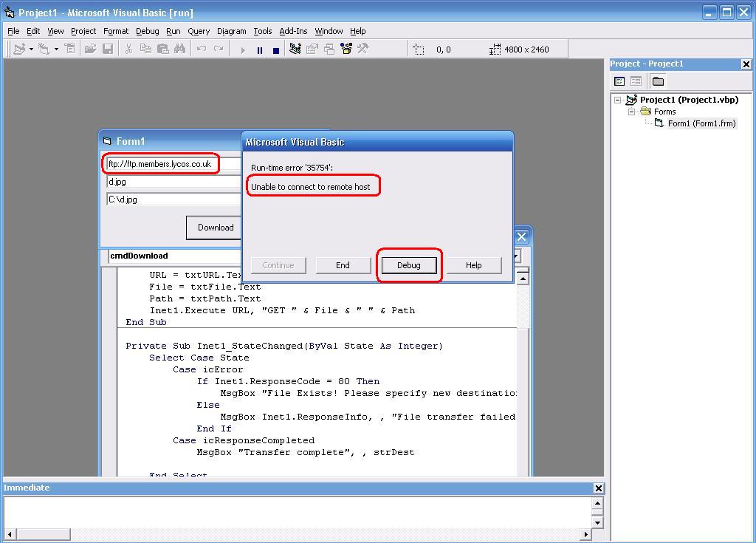The height and width of the screenshot is (543, 756).
Task: Click the Find binoculars icon
Action: pyautogui.click(x=180, y=49)
